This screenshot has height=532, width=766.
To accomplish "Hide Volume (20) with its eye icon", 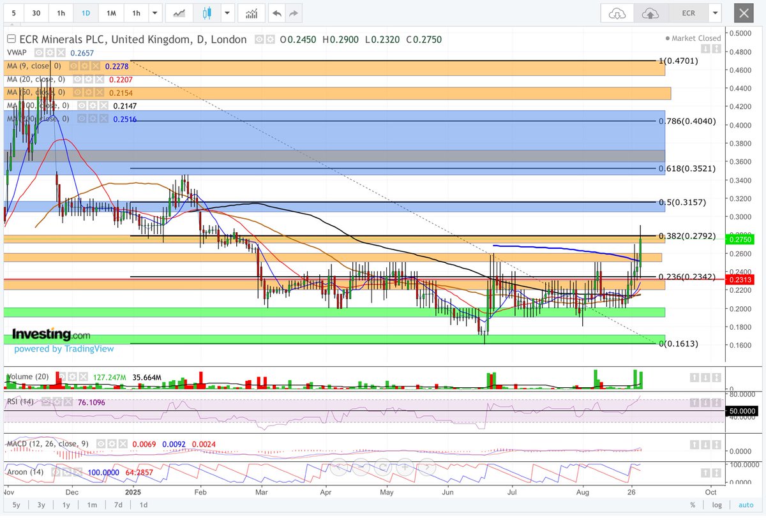I will 61,377.
